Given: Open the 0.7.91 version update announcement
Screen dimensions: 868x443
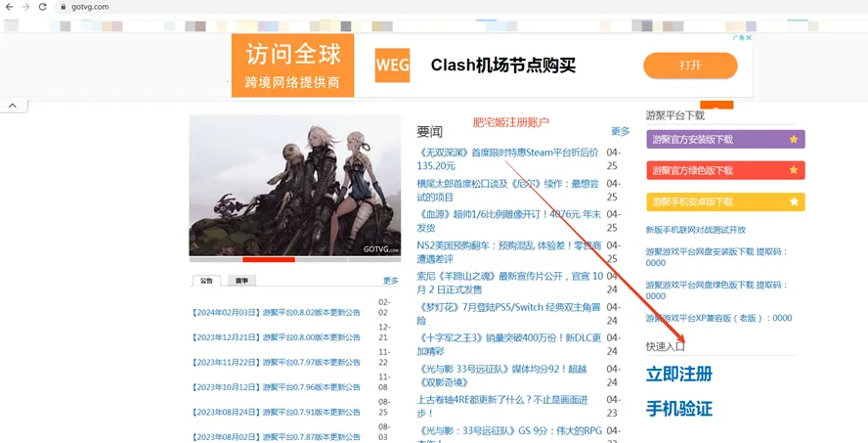Looking at the screenshot, I should pos(277,412).
